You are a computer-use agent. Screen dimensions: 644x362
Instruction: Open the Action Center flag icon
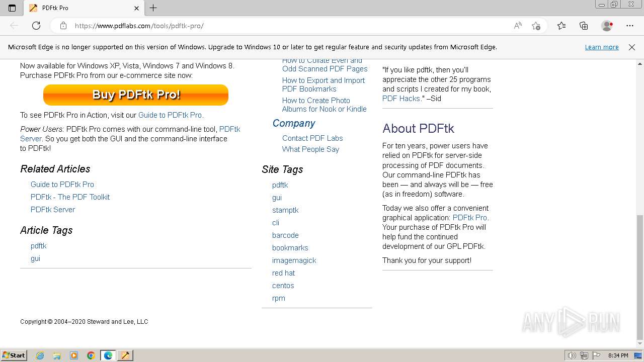[596, 355]
